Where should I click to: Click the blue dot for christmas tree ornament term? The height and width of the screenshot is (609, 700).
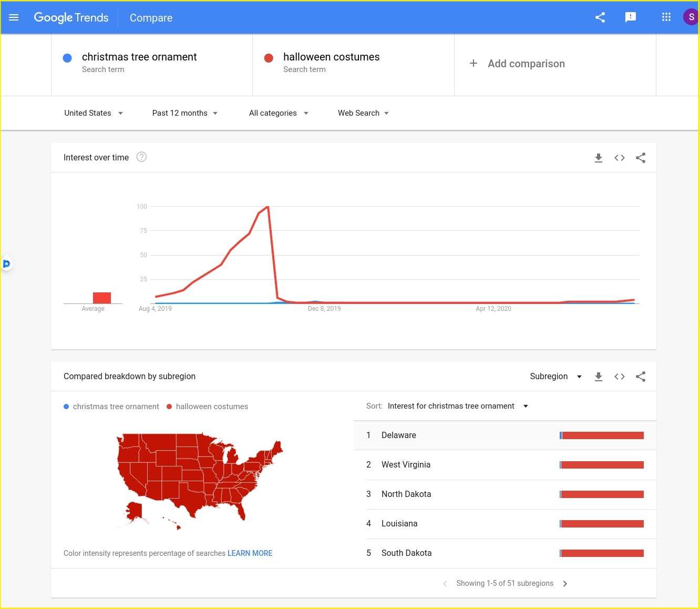click(67, 58)
